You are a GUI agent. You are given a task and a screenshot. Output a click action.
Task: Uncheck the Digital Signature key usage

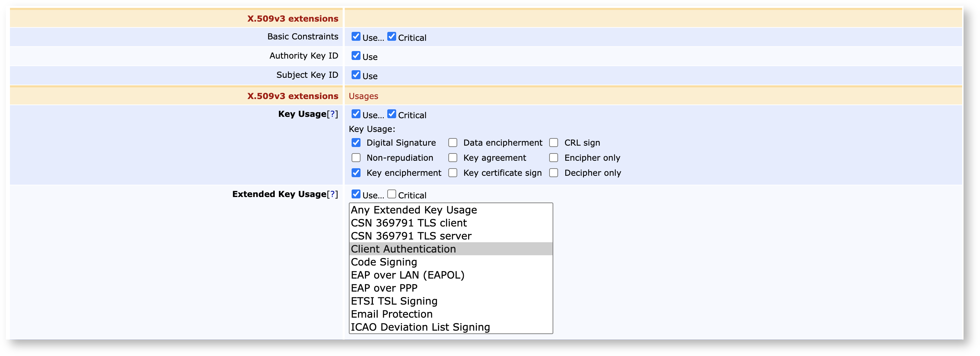pyautogui.click(x=356, y=143)
